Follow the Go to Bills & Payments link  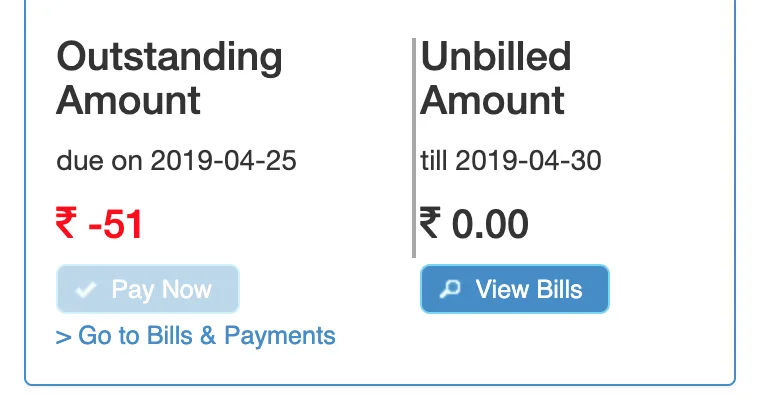tap(196, 336)
